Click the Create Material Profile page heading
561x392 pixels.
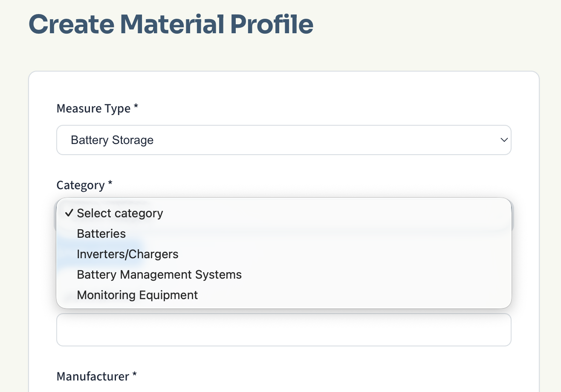coord(171,24)
